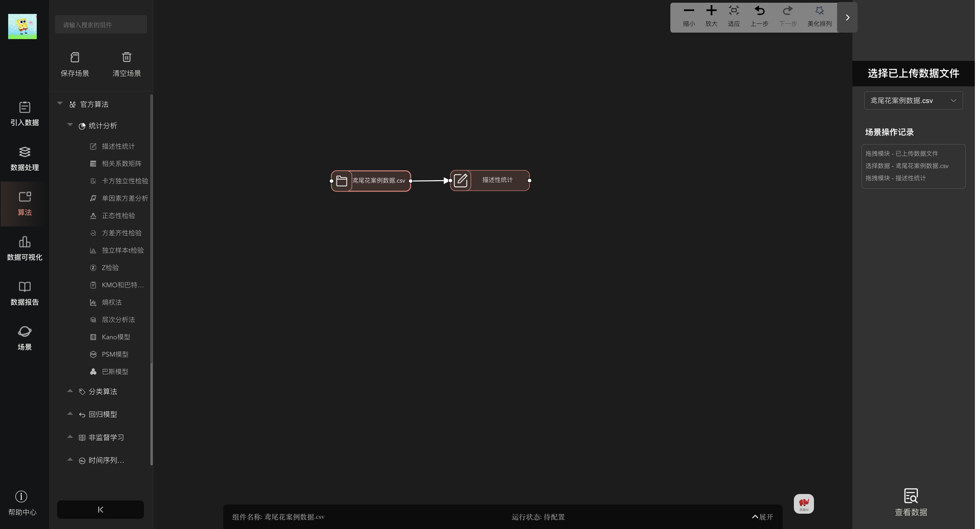Open 引入数据 in the sidebar

pos(25,114)
